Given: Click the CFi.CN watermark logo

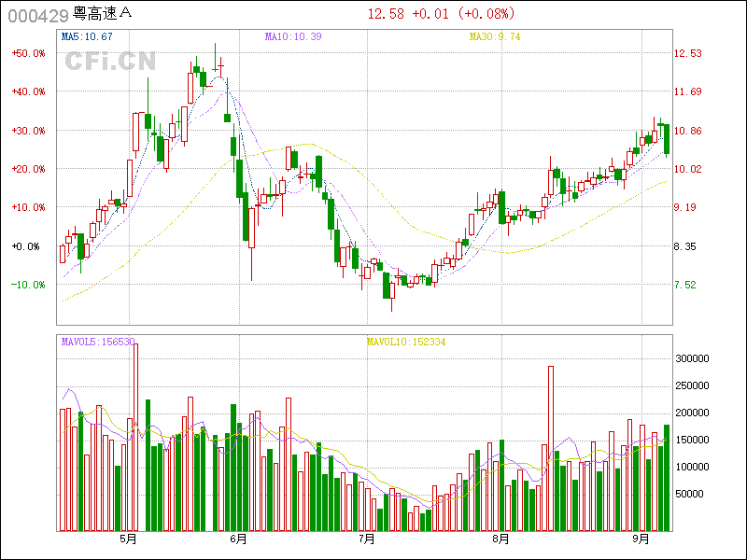Looking at the screenshot, I should (110, 63).
